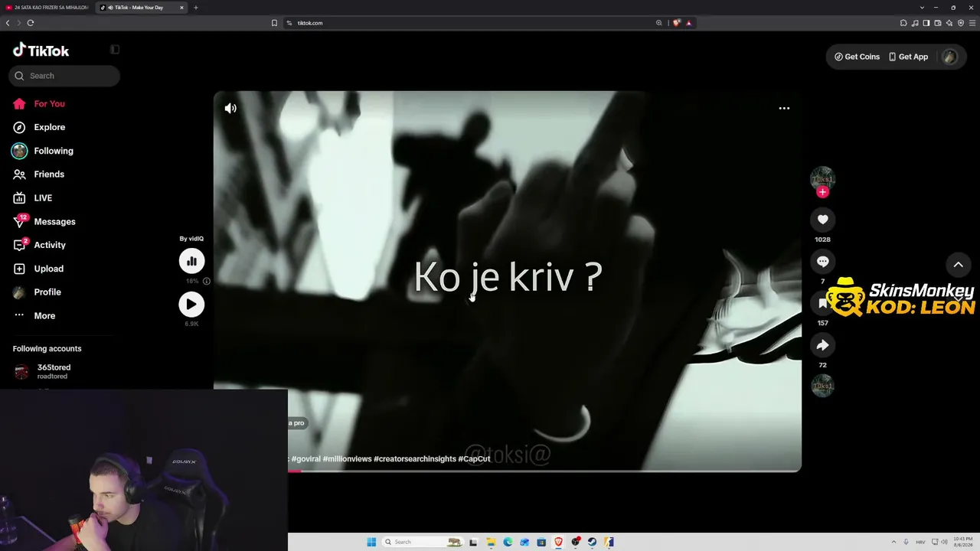Expand the More menu in sidebar
The width and height of the screenshot is (980, 551).
click(34, 316)
